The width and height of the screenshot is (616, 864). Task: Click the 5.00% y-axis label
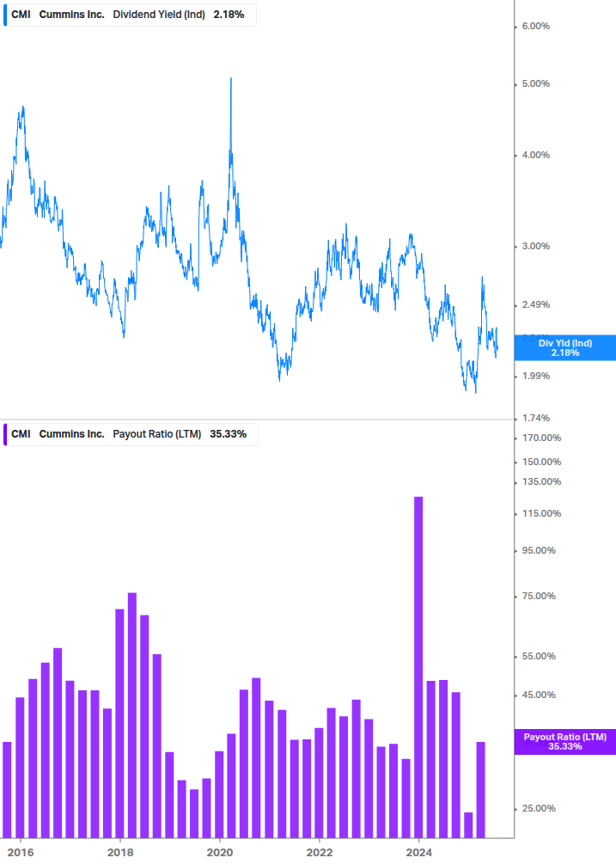(x=535, y=83)
